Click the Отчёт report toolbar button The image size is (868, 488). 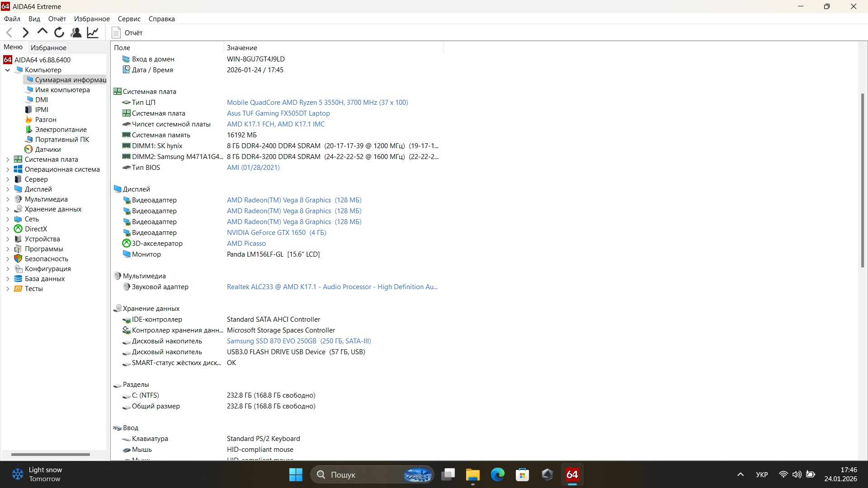click(127, 33)
